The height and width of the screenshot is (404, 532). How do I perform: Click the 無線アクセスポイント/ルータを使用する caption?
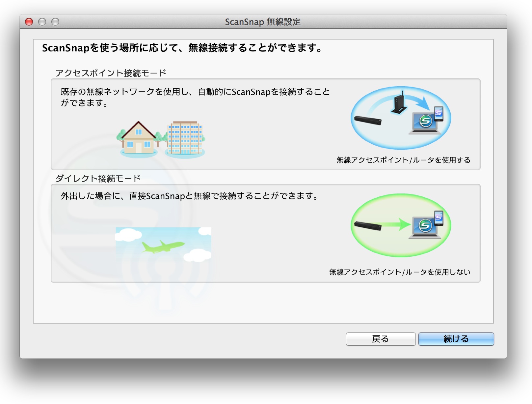tap(403, 160)
